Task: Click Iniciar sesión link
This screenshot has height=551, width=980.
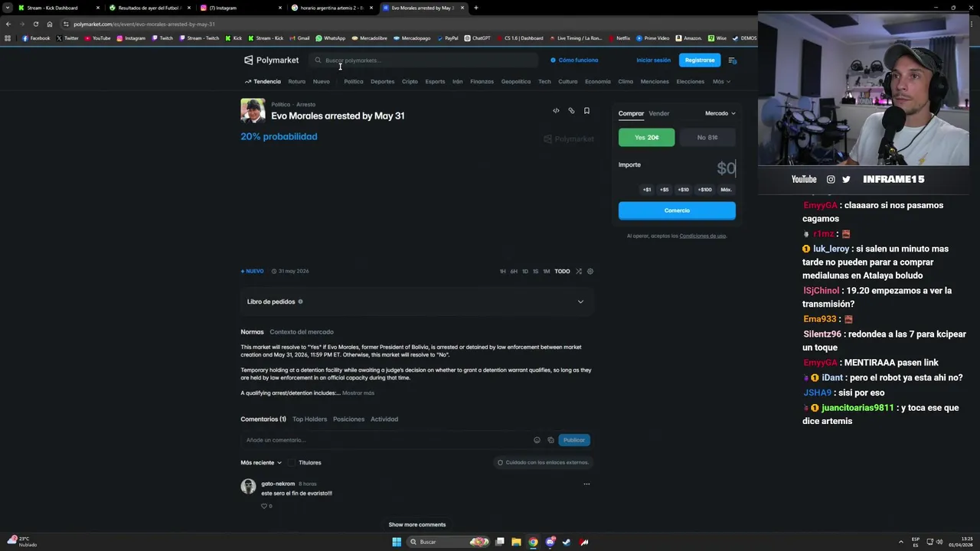Action: [653, 60]
